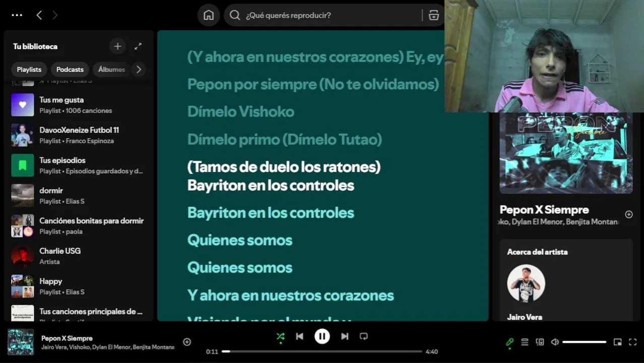644x363 pixels.
Task: Seek in the song progress bar
Action: [322, 351]
